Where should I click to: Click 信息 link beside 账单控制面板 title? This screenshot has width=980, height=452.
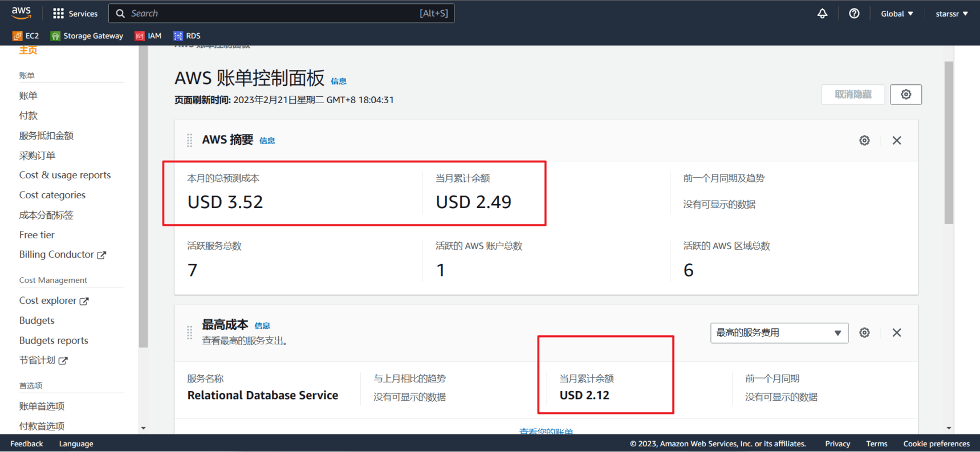(x=339, y=82)
